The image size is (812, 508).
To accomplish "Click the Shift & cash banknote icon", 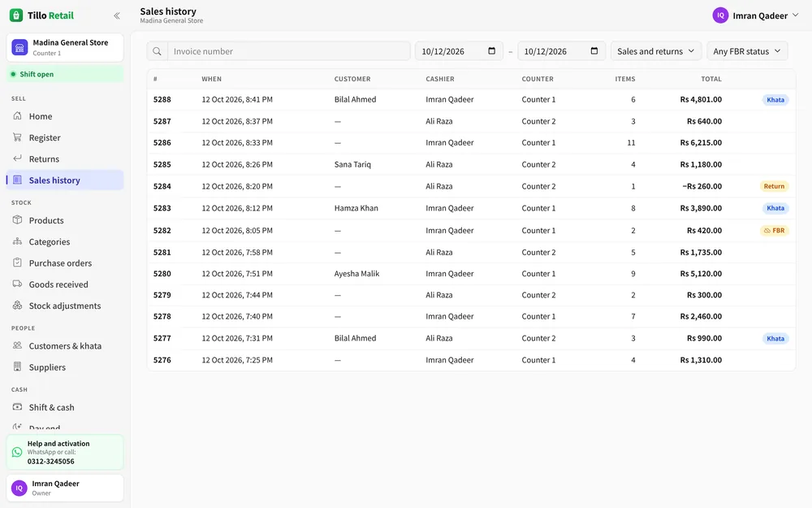I will [x=18, y=407].
